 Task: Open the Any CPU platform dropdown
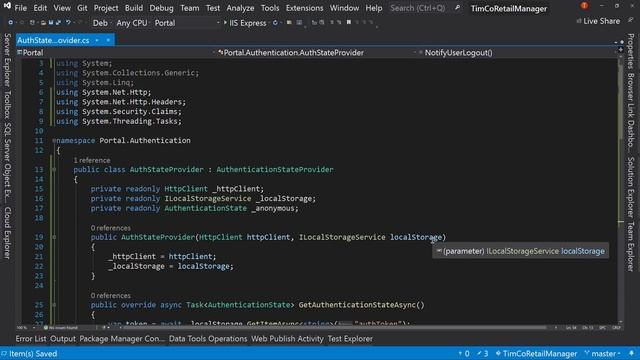point(133,23)
